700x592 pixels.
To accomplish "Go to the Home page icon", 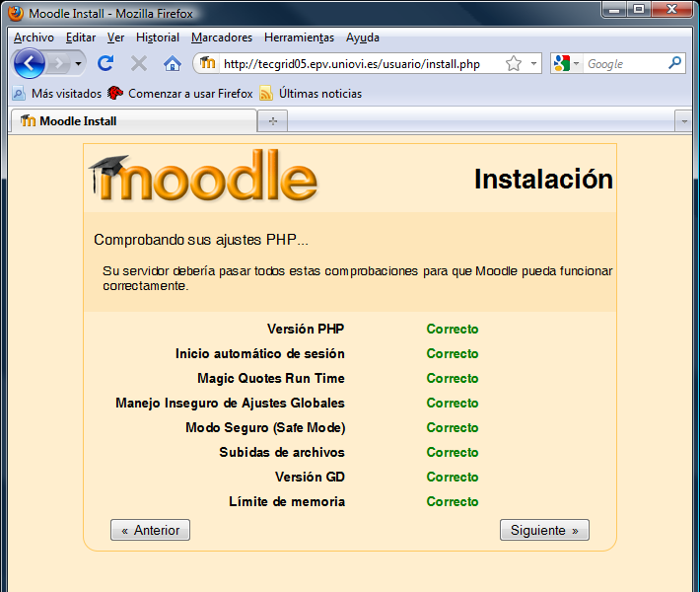I will [x=173, y=63].
